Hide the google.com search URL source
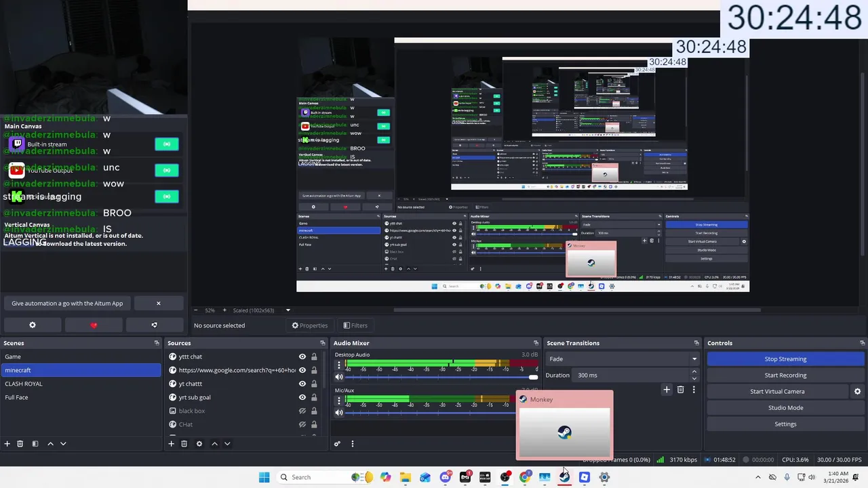 [x=302, y=370]
